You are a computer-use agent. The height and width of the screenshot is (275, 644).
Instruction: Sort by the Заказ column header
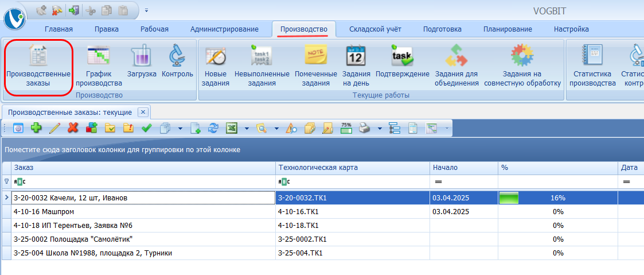pyautogui.click(x=143, y=168)
